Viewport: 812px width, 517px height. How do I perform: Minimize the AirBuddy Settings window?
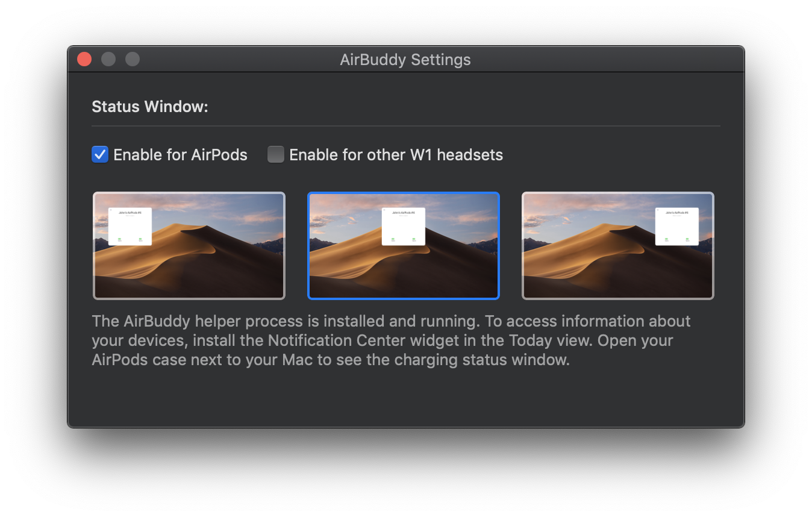click(x=108, y=59)
